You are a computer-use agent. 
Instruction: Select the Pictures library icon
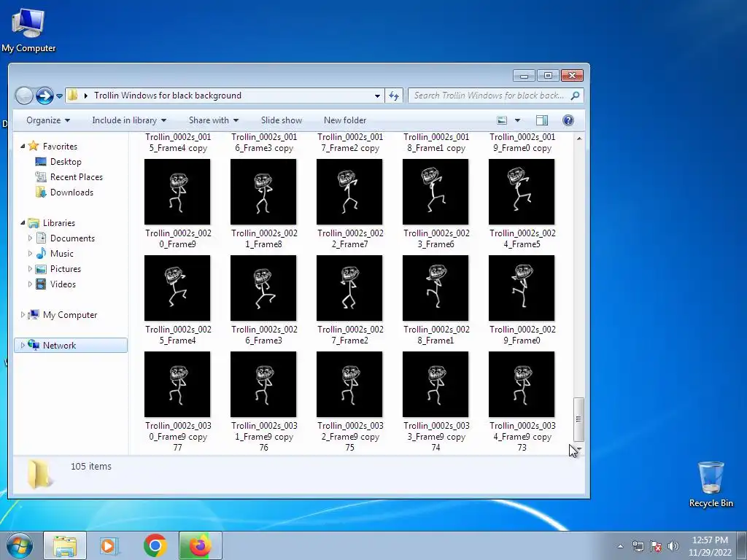(41, 269)
